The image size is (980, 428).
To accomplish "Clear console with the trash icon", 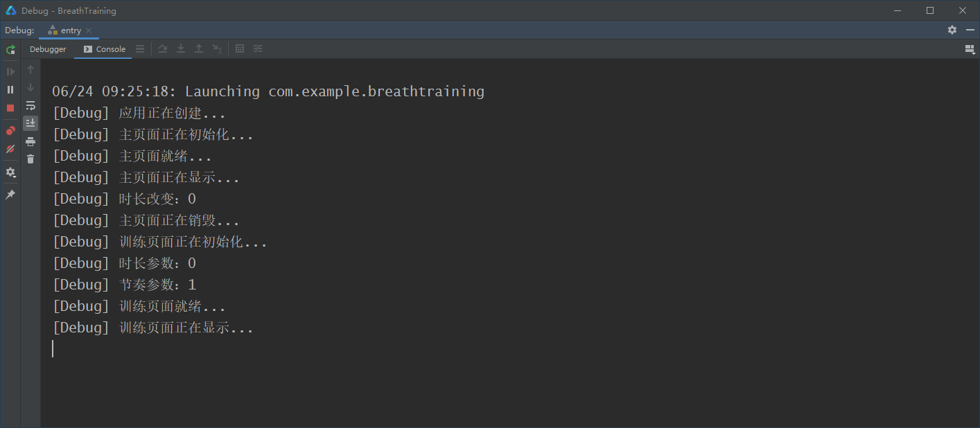I will [30, 159].
